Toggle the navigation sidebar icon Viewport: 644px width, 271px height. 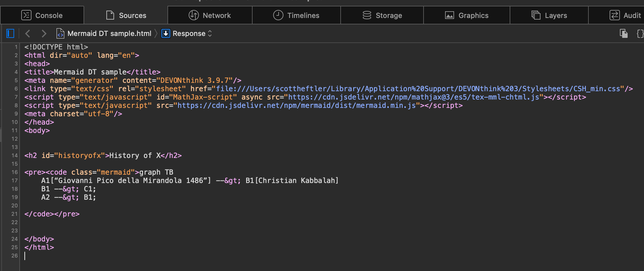(10, 33)
